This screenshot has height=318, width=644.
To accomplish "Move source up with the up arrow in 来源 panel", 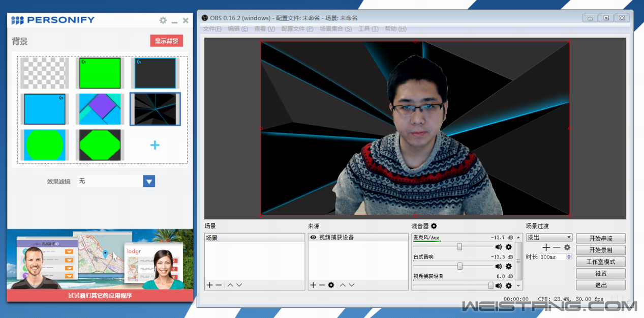I will pos(343,285).
